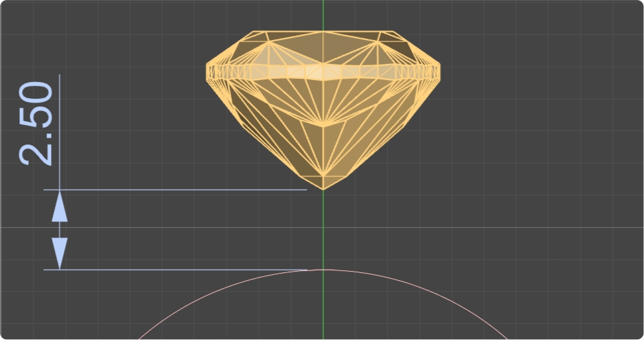644x340 pixels.
Task: Click the upper dimension extension line
Action: (x=181, y=190)
